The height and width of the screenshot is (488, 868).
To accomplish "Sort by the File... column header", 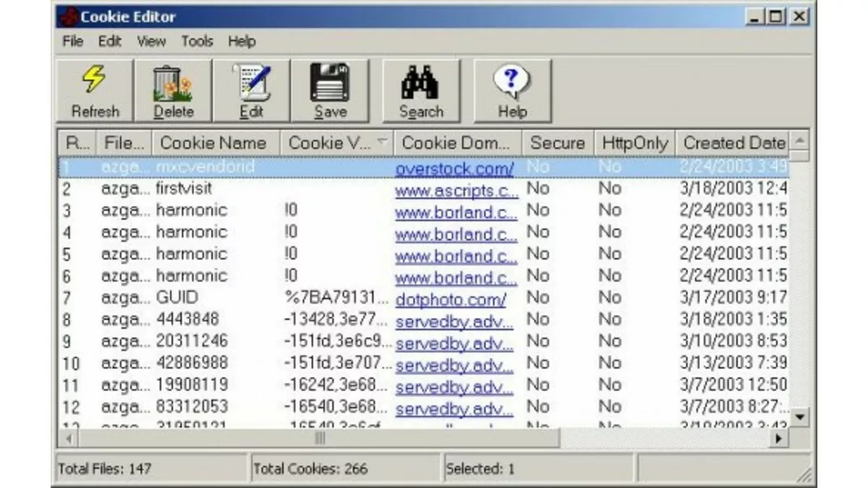I will pos(124,143).
